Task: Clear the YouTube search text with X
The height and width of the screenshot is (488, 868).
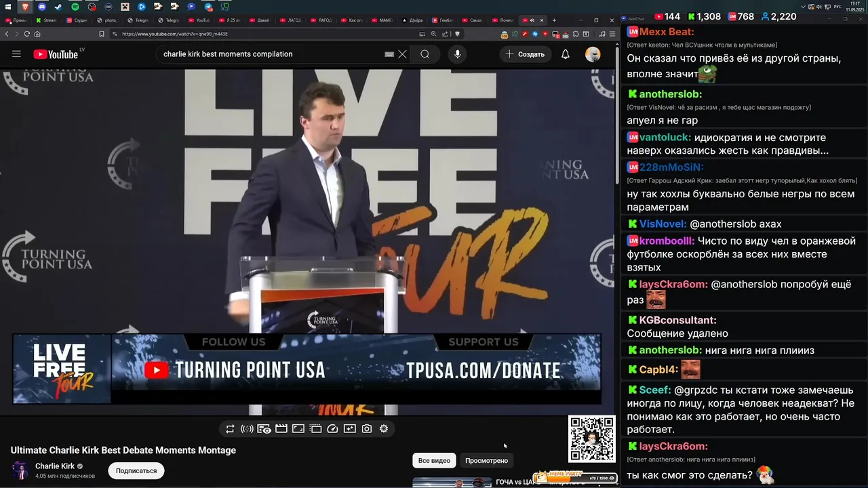Action: (x=402, y=54)
